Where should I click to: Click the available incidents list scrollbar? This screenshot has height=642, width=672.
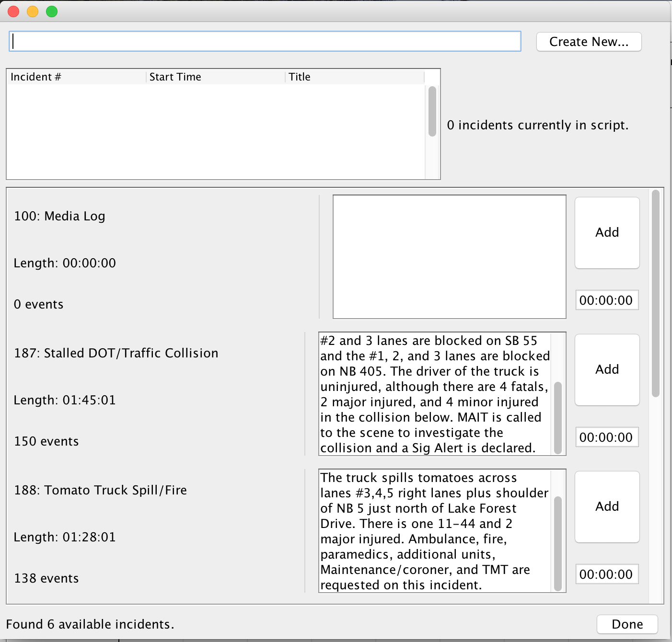pos(656,293)
